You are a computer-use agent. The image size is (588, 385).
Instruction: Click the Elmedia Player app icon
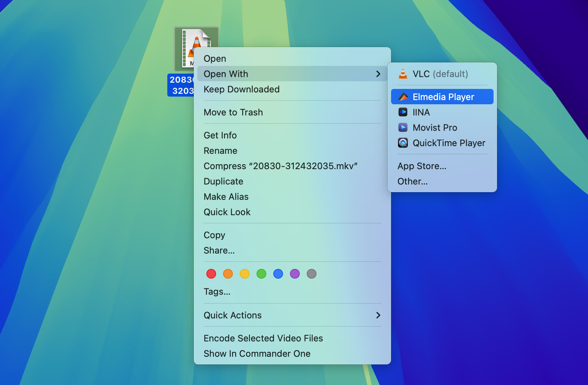[x=403, y=97]
